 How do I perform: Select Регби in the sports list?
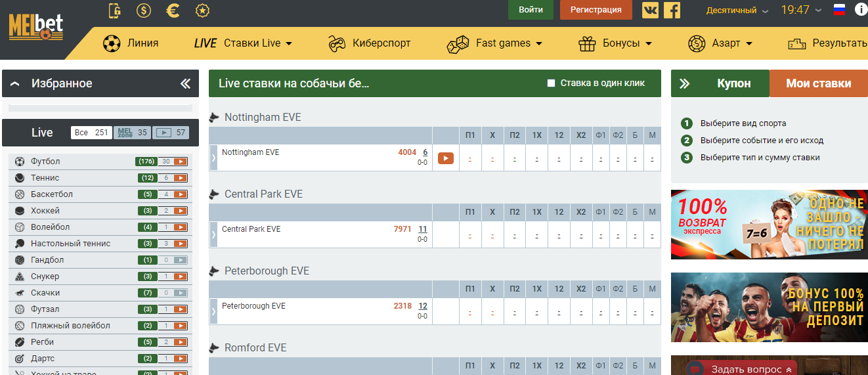pos(42,342)
